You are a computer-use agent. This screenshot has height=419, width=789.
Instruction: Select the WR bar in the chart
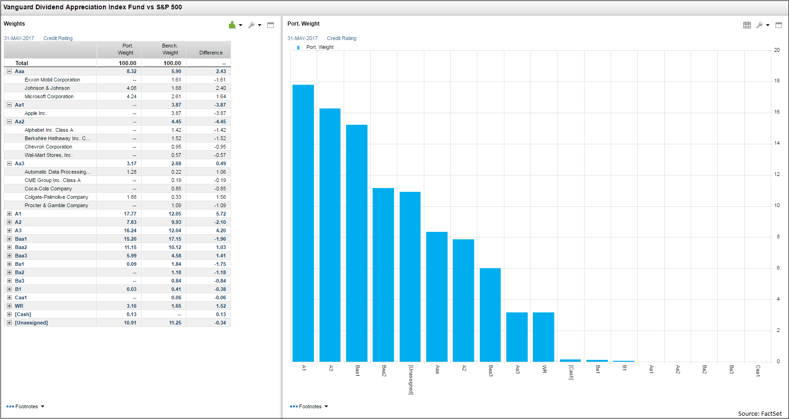pos(543,337)
